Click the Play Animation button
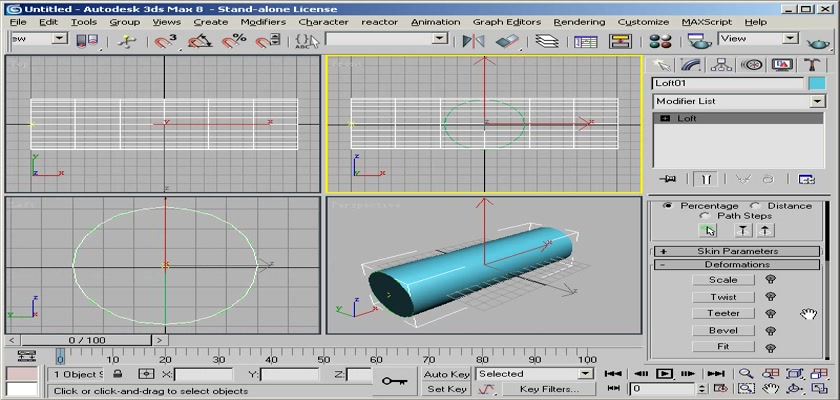 click(664, 374)
